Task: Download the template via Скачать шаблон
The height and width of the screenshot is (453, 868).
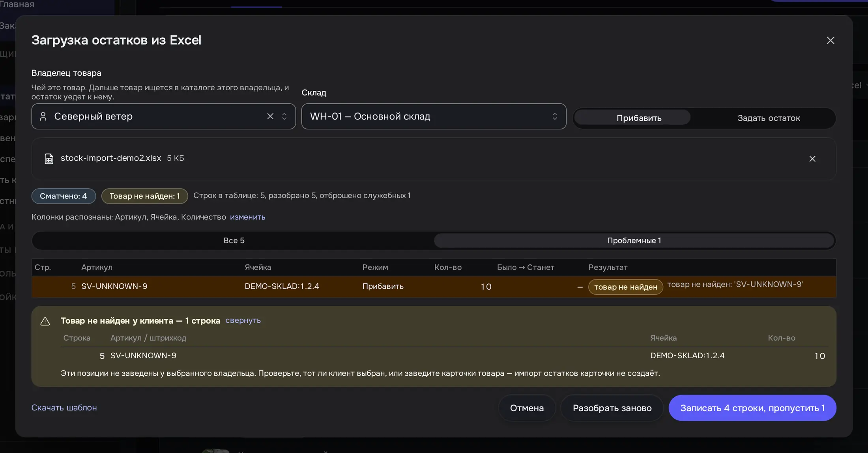Action: click(x=64, y=408)
